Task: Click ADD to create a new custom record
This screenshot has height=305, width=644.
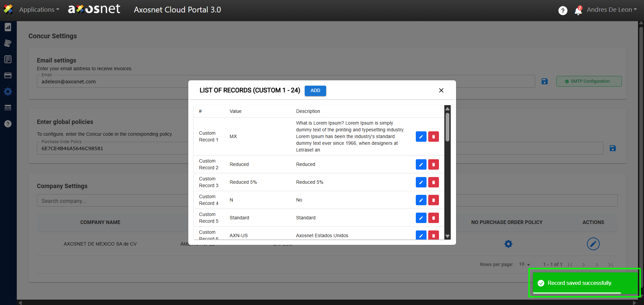Action: [315, 91]
